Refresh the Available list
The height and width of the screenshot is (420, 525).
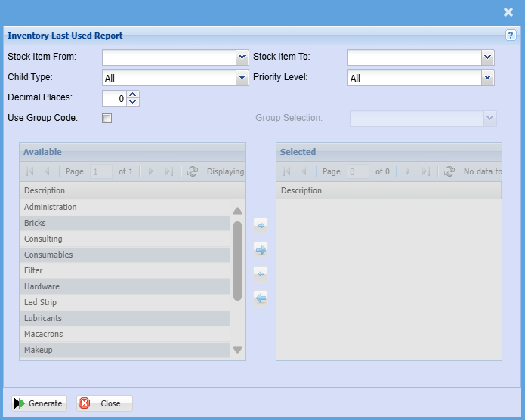pos(193,172)
